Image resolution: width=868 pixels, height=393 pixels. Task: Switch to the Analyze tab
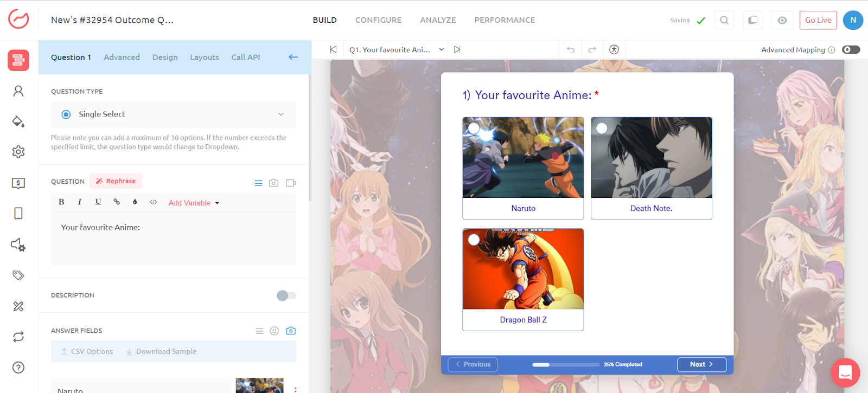coord(438,20)
